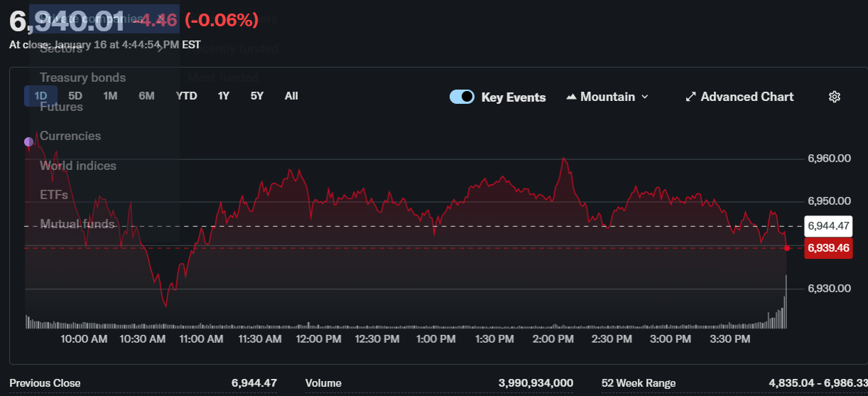868x396 pixels.
Task: Expand the Sectors submenu chevron
Action: (x=161, y=48)
